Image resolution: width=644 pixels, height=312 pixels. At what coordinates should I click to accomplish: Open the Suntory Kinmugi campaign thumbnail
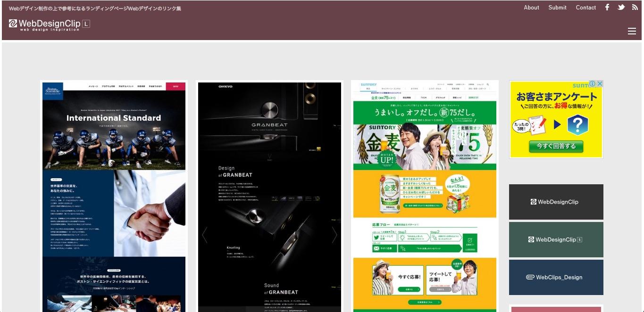(425, 197)
